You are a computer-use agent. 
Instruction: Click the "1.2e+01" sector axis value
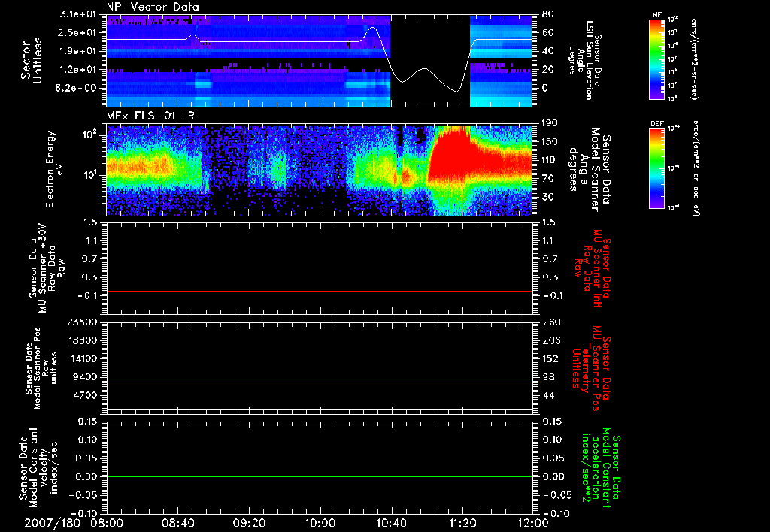click(80, 70)
